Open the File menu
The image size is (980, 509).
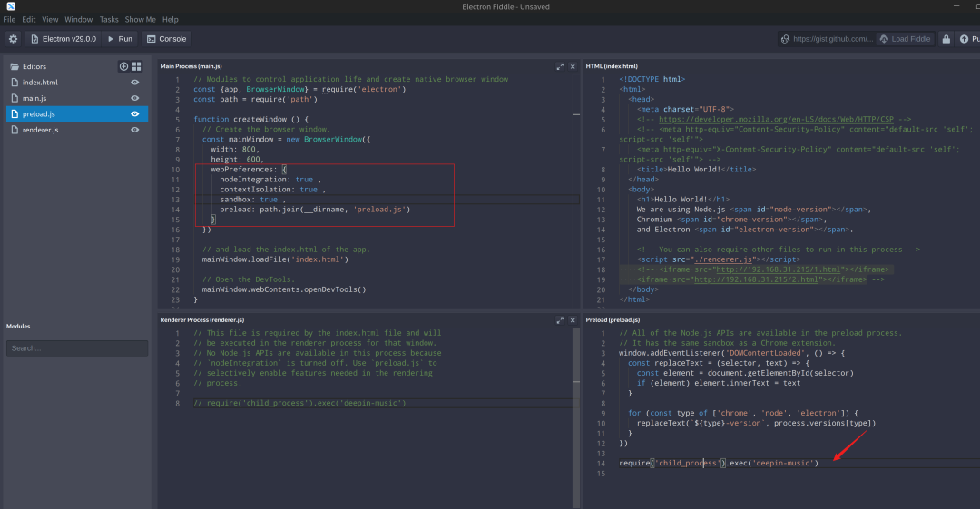(x=9, y=19)
